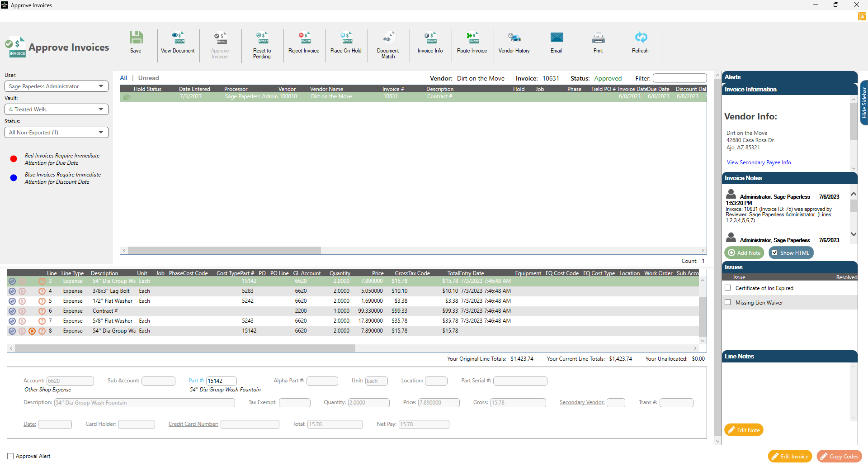Open the Status dropdown All Non-Exported

[x=57, y=132]
